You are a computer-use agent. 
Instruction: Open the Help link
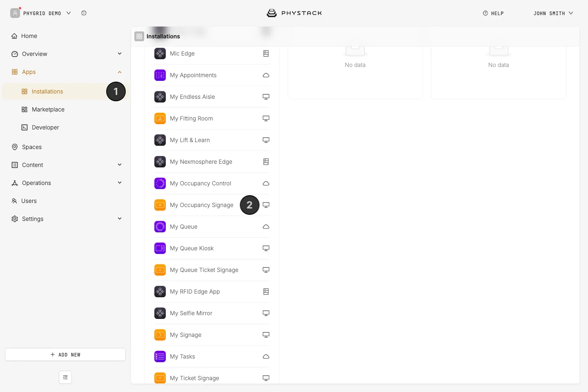[493, 13]
